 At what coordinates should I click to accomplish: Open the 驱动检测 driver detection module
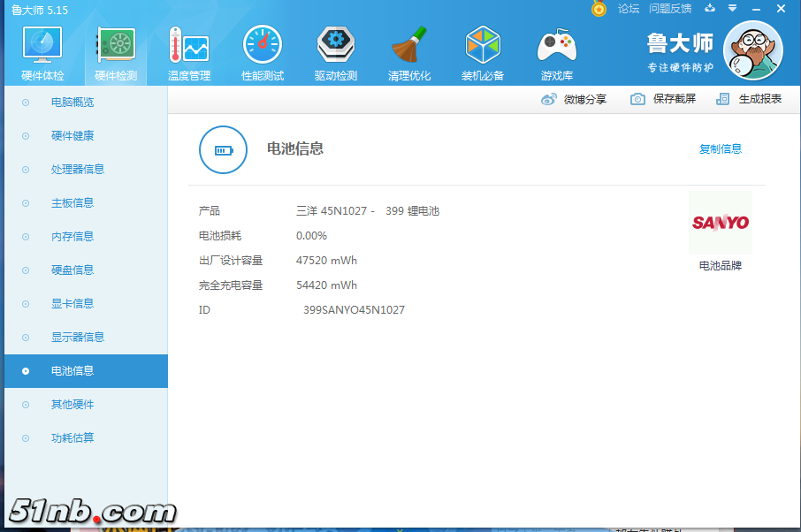[336, 53]
